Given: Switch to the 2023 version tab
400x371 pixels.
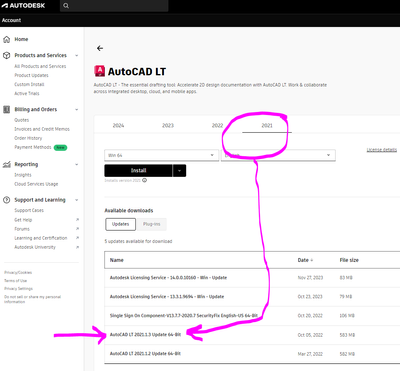Looking at the screenshot, I should [x=168, y=126].
